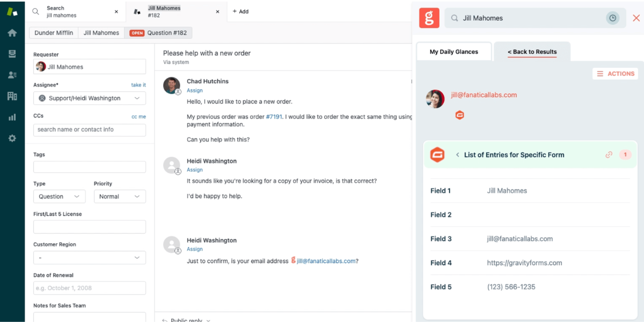
Task: Open order #7191 link
Action: [x=274, y=116]
